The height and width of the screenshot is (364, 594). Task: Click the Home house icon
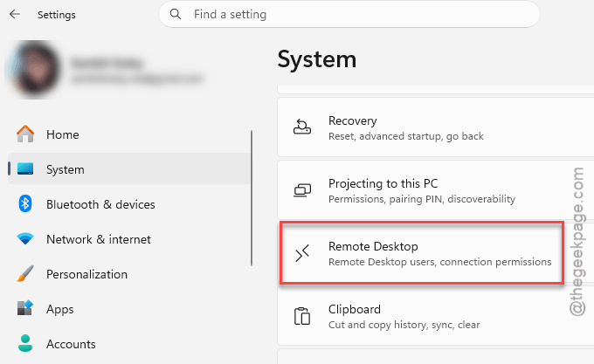[25, 134]
